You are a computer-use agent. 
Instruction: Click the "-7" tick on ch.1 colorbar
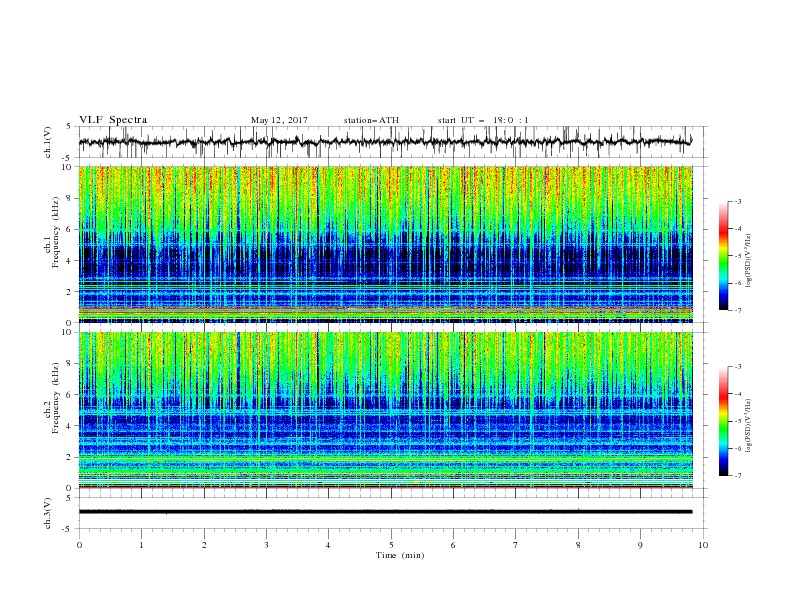pos(738,310)
